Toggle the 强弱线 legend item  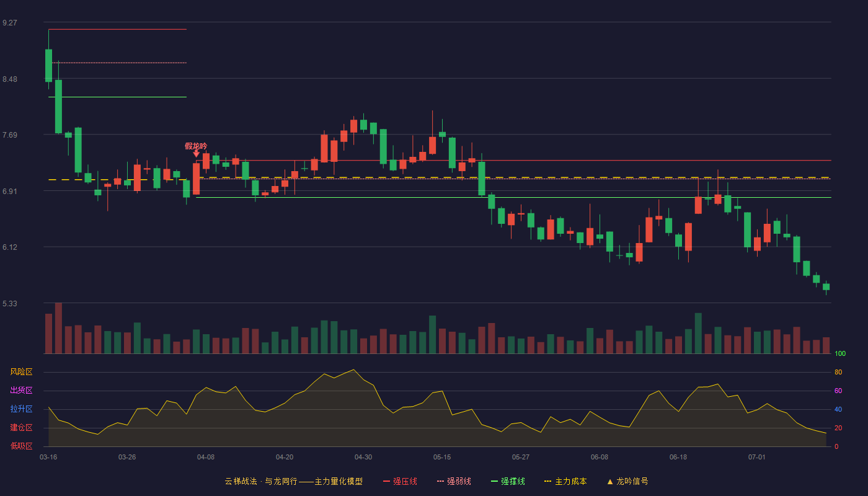pos(454,481)
